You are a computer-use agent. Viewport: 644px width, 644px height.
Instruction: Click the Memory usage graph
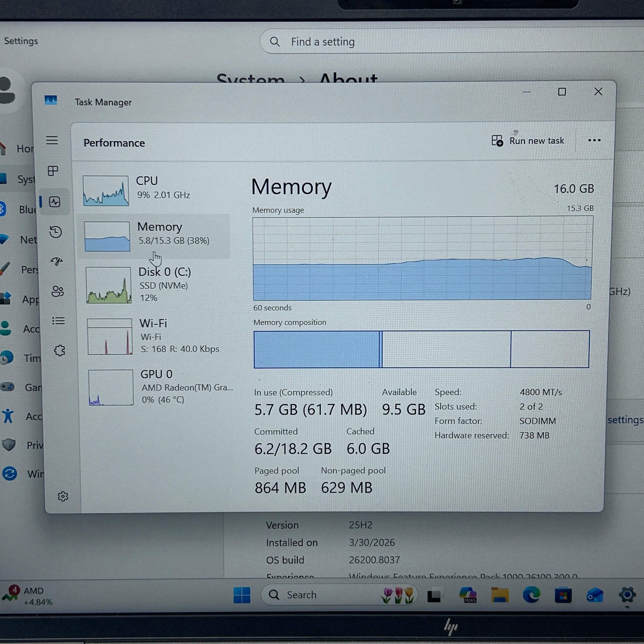(423, 258)
